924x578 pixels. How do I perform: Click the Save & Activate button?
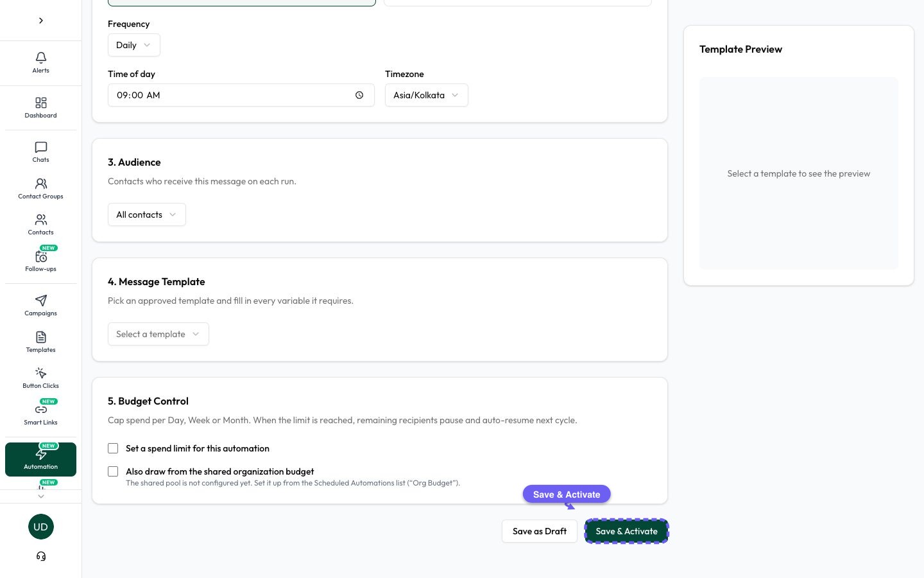(626, 531)
